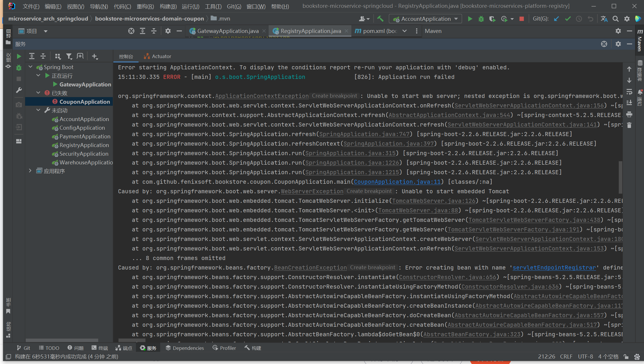Click the Debug bug icon in top toolbar
This screenshot has width=644, height=364.
pos(481,19)
